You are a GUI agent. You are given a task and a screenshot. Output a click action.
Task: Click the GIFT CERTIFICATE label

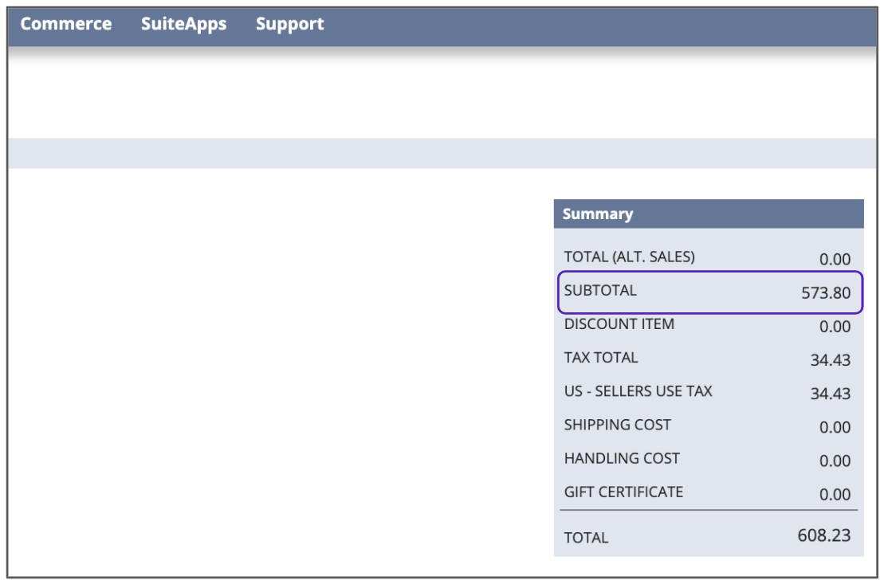pos(623,492)
